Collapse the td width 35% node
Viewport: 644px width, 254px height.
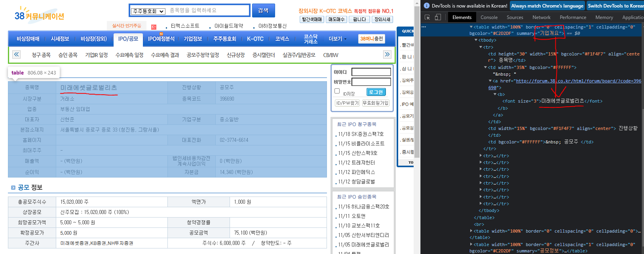(x=485, y=67)
